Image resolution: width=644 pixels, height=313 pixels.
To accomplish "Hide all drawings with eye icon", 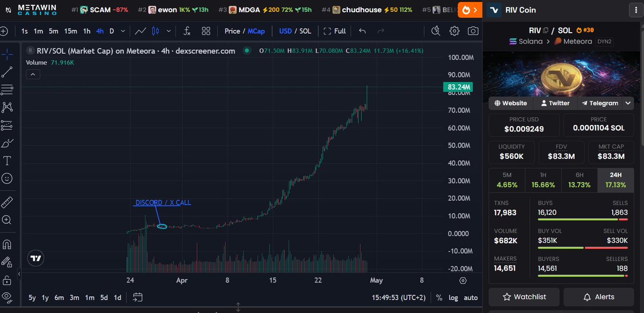I will tap(7, 297).
